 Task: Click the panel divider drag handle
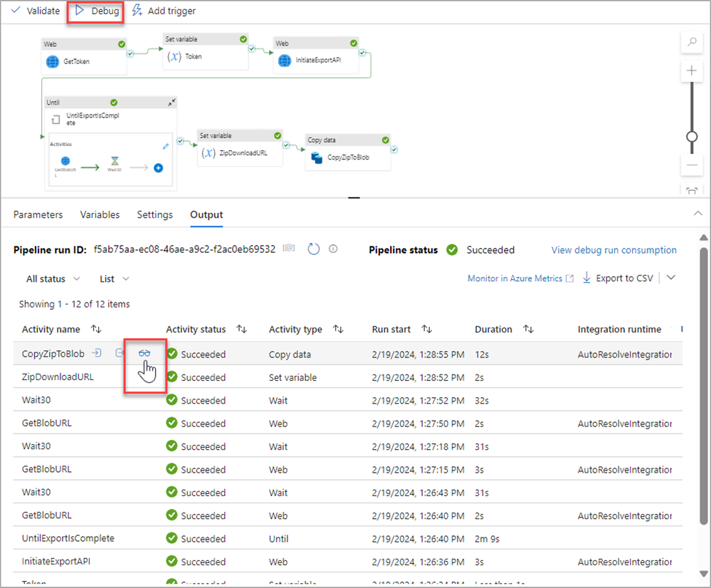pos(354,198)
